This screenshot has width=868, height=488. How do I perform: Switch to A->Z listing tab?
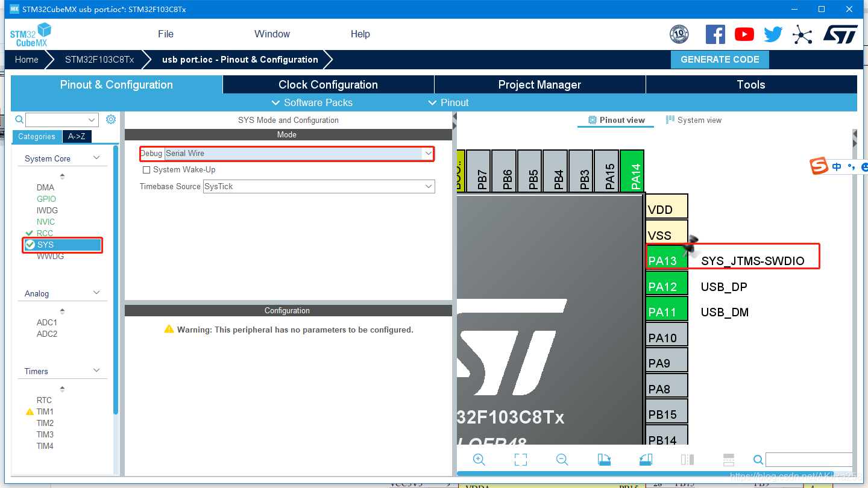pos(77,137)
